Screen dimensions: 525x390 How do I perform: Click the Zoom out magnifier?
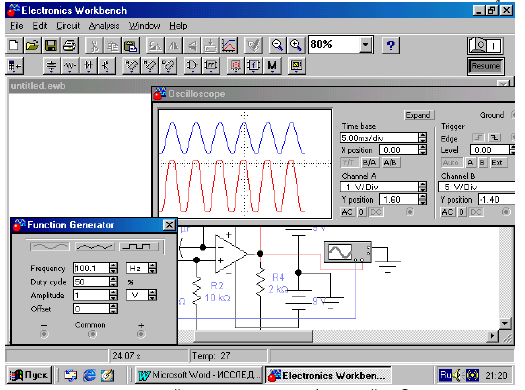point(277,45)
